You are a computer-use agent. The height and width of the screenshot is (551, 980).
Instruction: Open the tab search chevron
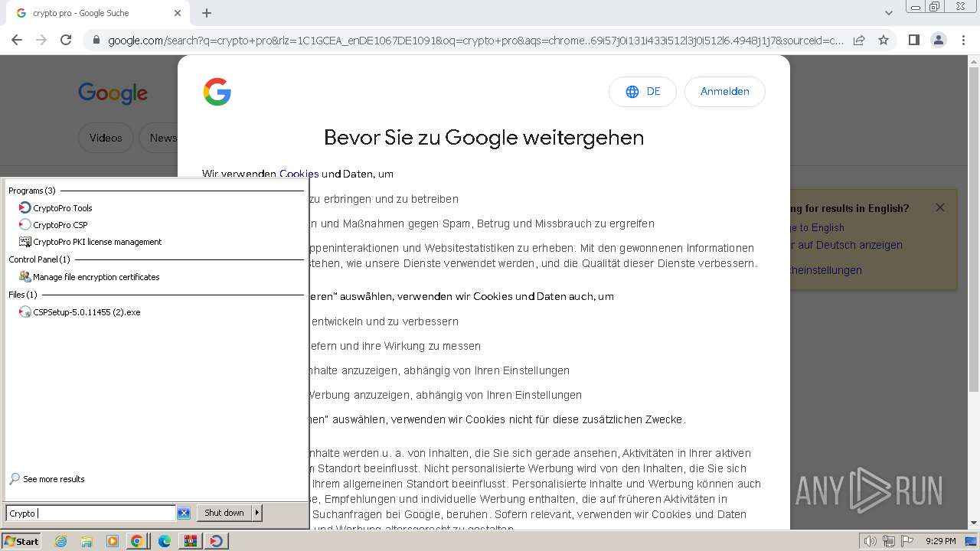point(889,13)
